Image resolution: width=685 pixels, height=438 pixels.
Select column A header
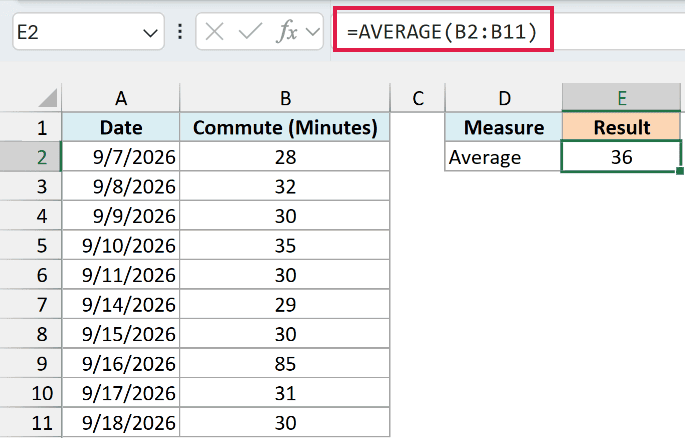pyautogui.click(x=121, y=98)
